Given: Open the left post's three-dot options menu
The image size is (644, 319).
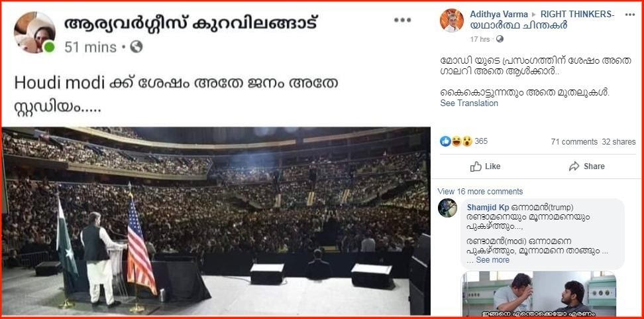Looking at the screenshot, I should [402, 20].
